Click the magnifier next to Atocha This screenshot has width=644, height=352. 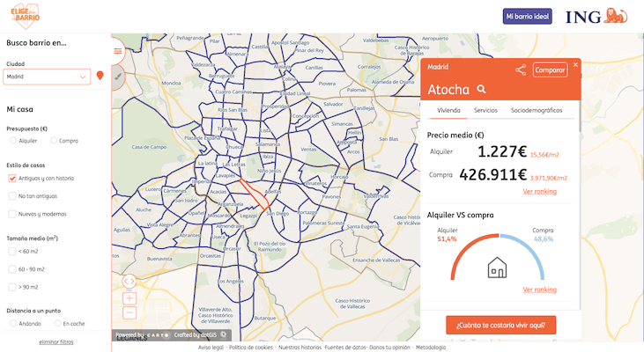(481, 89)
